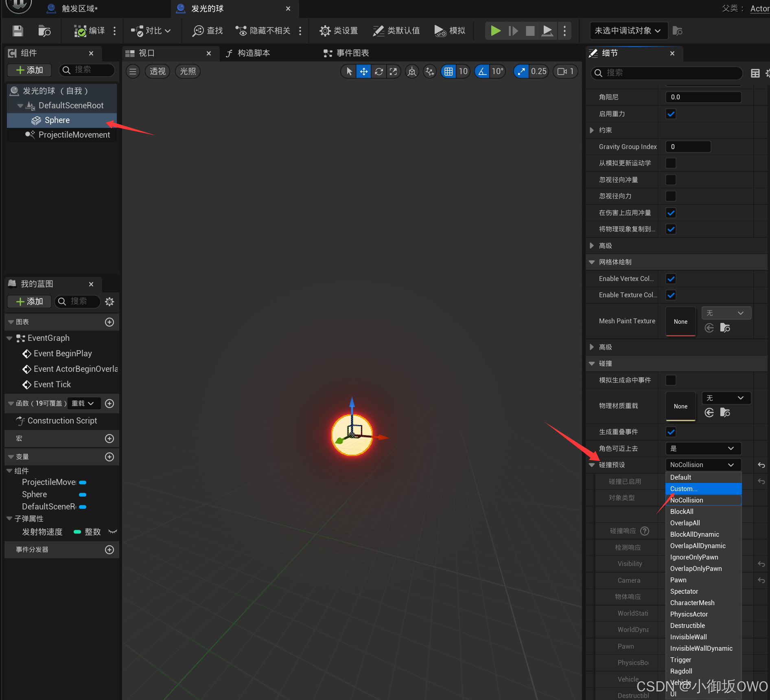The height and width of the screenshot is (700, 770).
Task: Toggle the world/local coordinate system icon
Action: coord(412,72)
